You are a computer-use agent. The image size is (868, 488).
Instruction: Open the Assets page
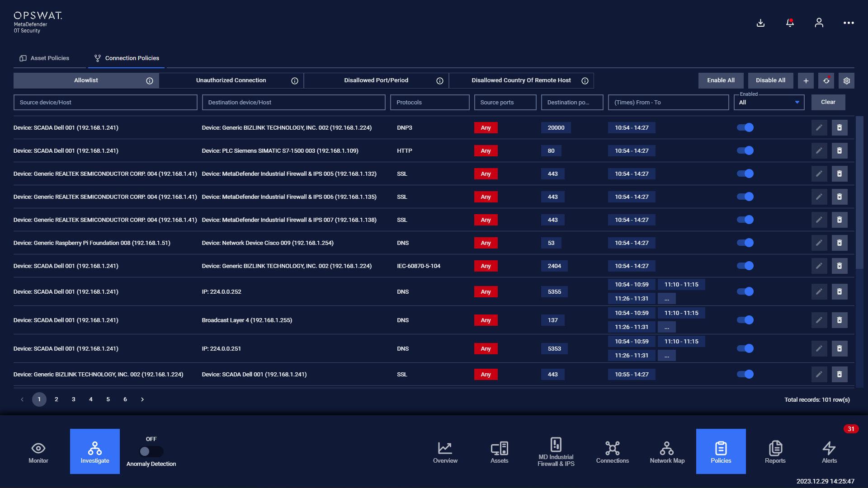(500, 451)
